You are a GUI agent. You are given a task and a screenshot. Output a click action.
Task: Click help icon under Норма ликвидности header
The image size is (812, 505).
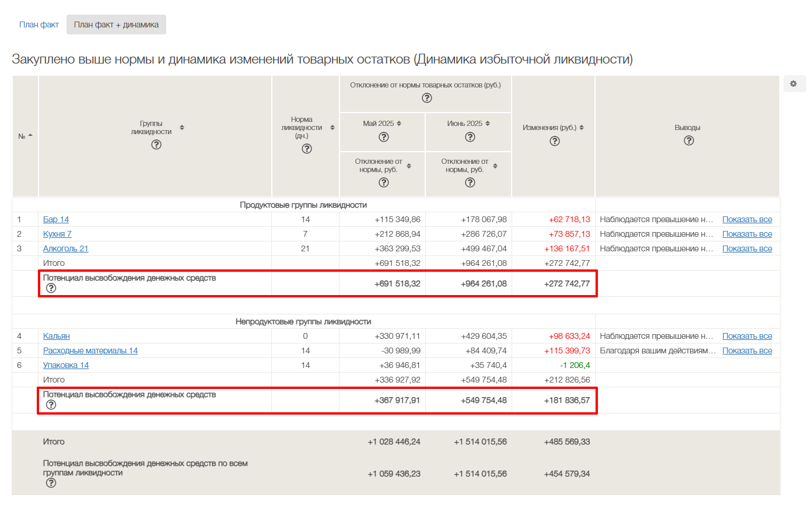(x=307, y=149)
